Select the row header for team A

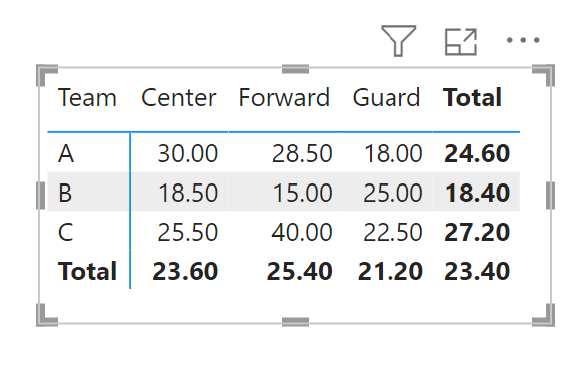(66, 153)
